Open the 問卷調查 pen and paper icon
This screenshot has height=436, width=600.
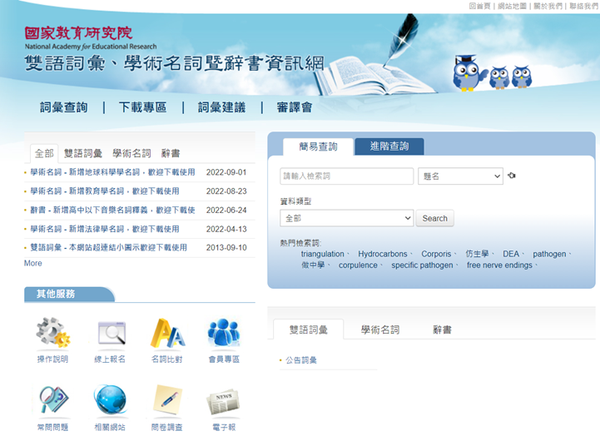point(167,400)
